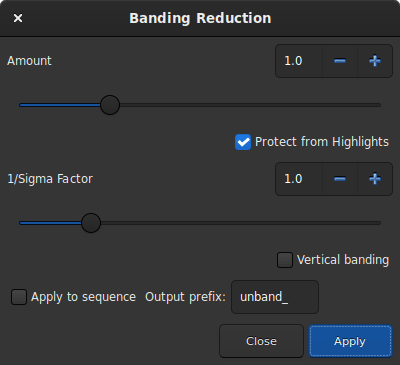
Task: Click the unfilled 1/Sigma Factor slider track
Action: point(241,223)
